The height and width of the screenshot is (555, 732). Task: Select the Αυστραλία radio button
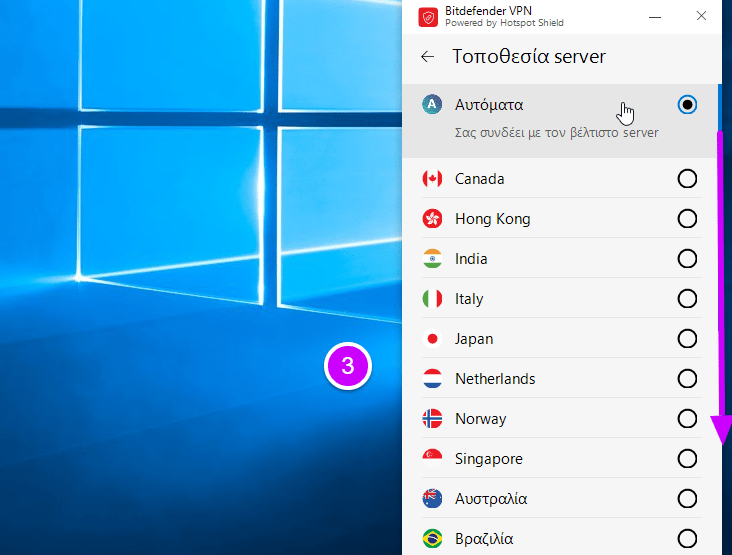coord(687,499)
